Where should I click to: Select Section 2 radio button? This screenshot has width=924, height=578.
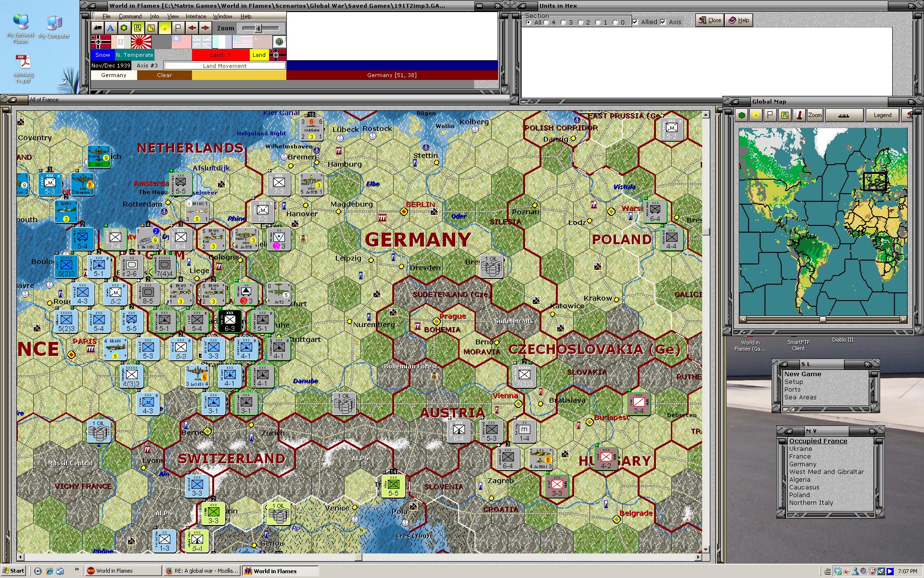(x=581, y=22)
